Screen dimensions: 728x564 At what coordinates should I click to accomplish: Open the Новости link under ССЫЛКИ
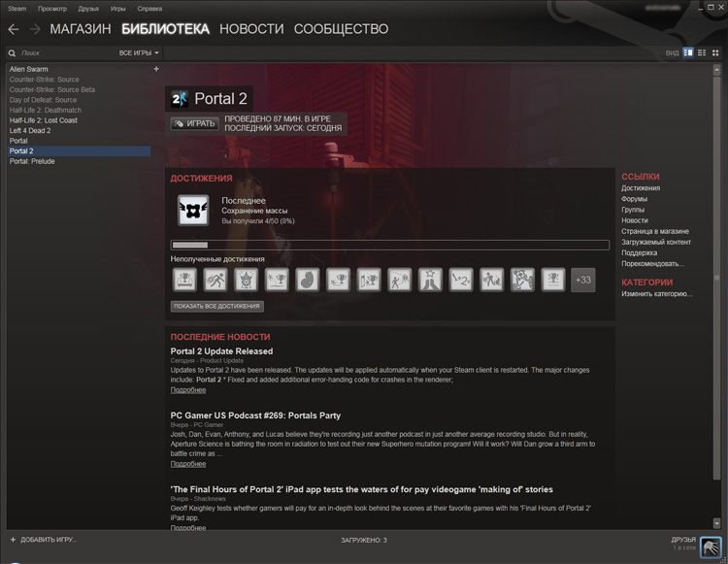[x=635, y=220]
